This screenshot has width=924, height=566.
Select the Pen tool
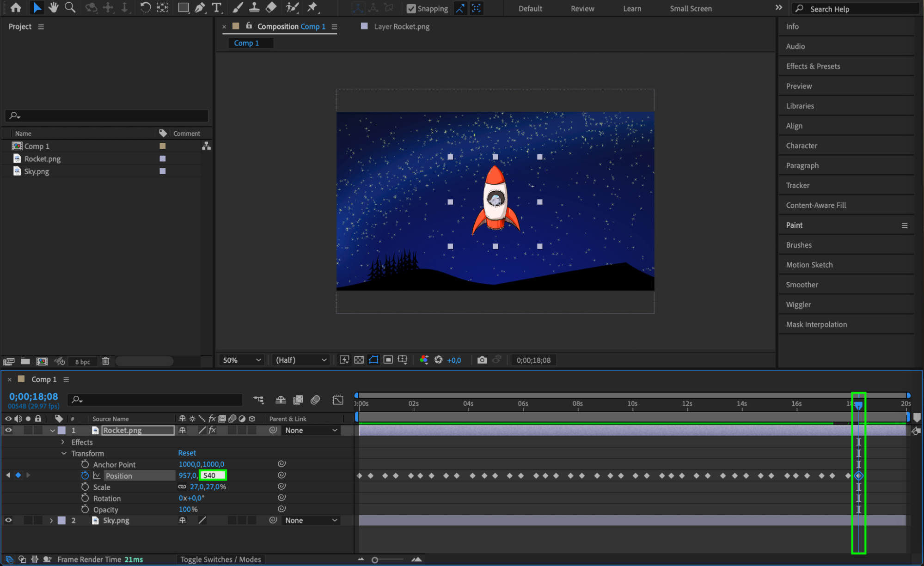pyautogui.click(x=200, y=7)
